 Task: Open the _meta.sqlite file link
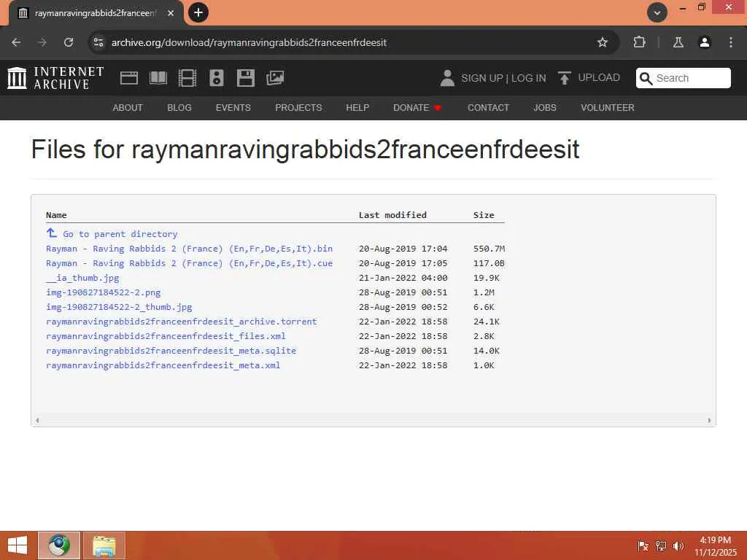[171, 351]
